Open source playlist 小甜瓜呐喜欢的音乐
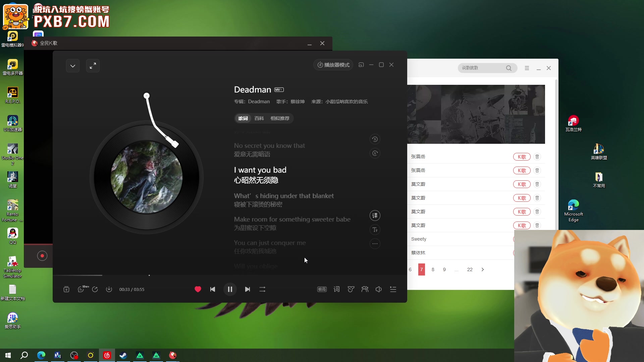Screen dimensions: 644x362 pyautogui.click(x=346, y=102)
